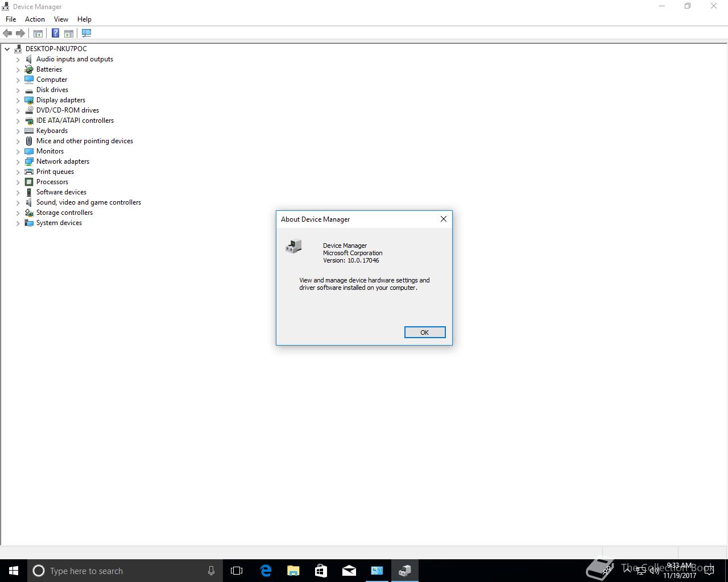The height and width of the screenshot is (582, 728).
Task: Open the File menu
Action: pos(11,19)
